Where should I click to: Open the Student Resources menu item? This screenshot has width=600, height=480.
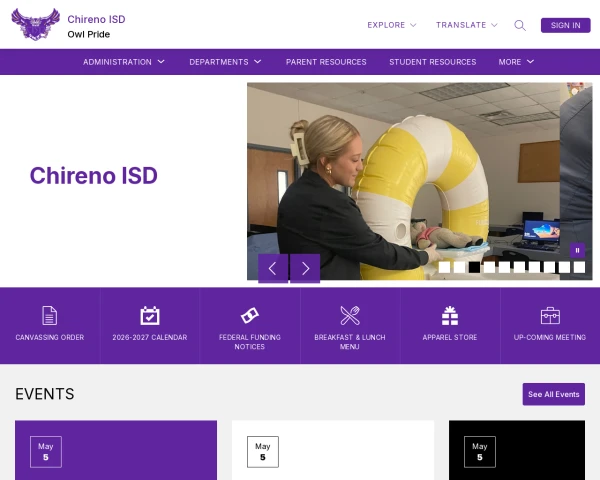432,62
